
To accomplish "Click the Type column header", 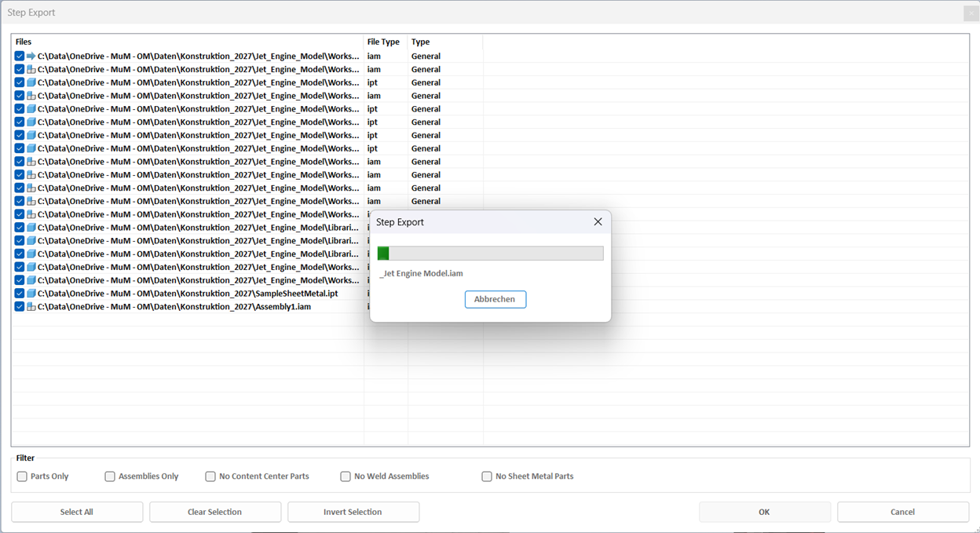I will (421, 42).
